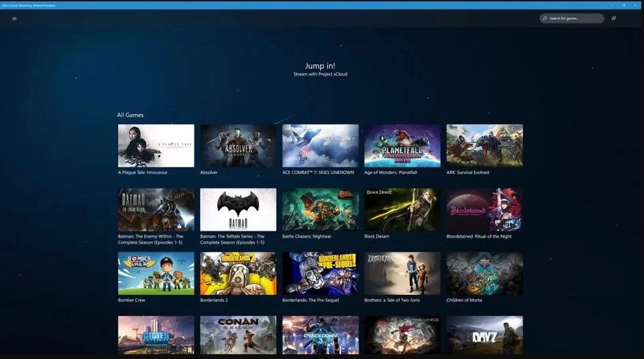Click 'Age of Wonders: Planetfall' title text

tap(391, 173)
